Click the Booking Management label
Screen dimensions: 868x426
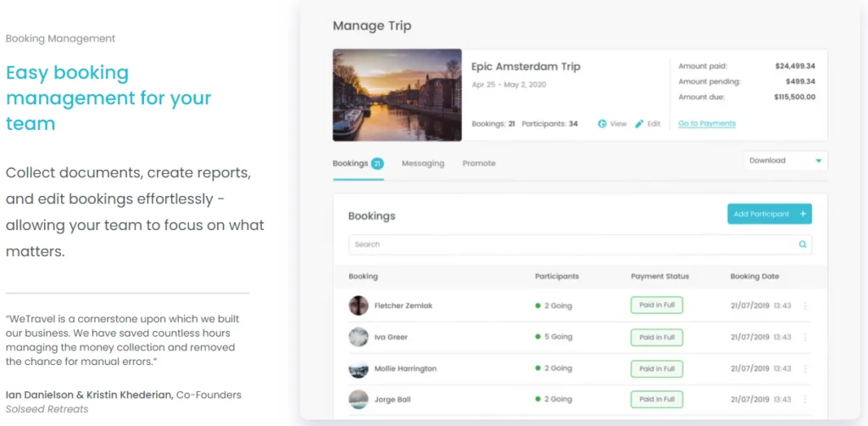[x=60, y=39]
